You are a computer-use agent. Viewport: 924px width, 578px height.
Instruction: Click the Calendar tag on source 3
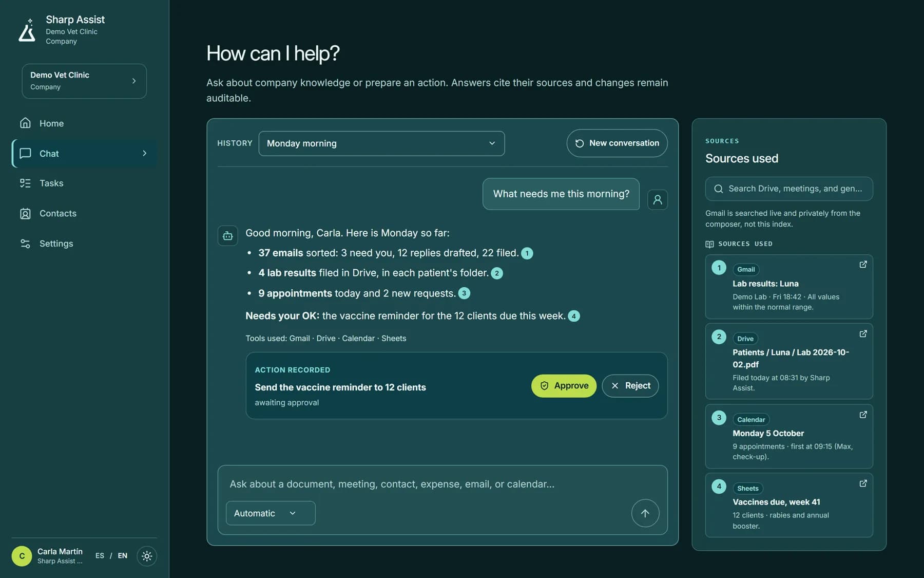pos(751,420)
